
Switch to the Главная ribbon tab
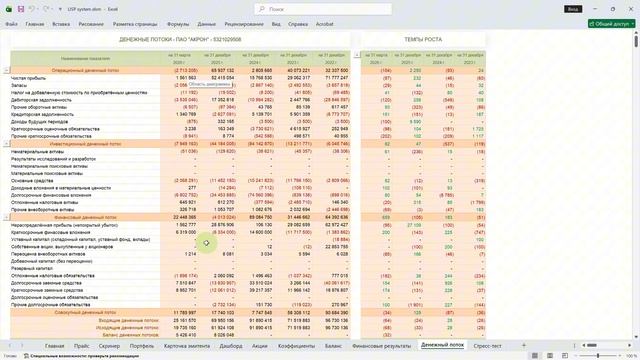point(35,24)
